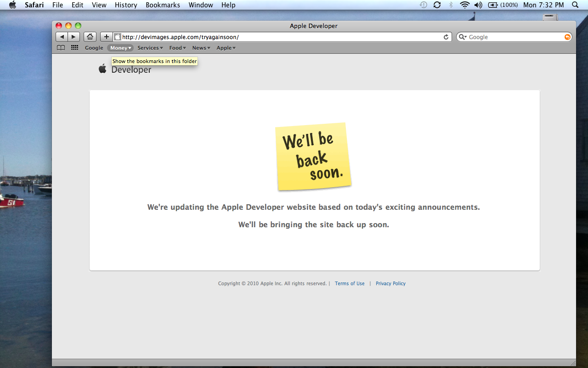The image size is (588, 368).
Task: Expand the Money bookmarks folder
Action: tap(121, 48)
